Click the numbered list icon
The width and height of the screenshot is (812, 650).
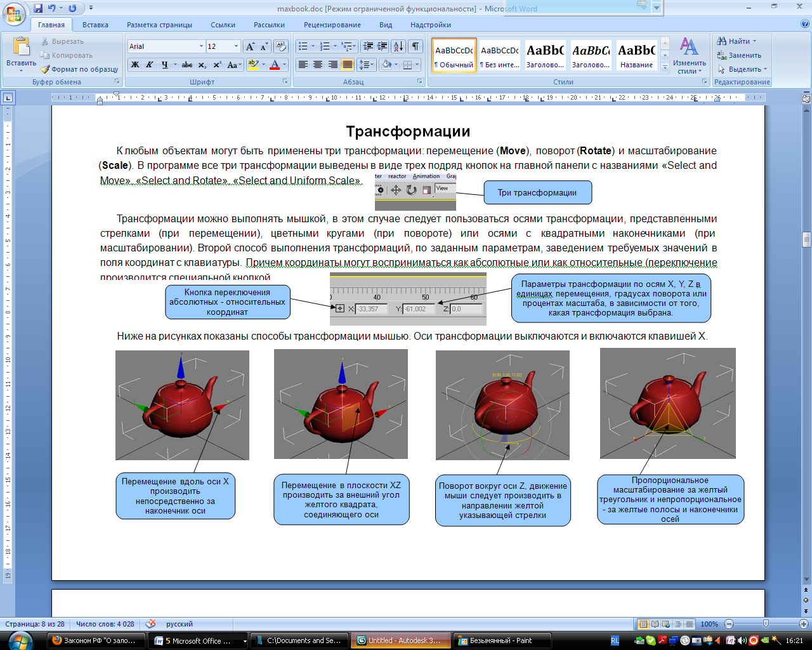(325, 46)
